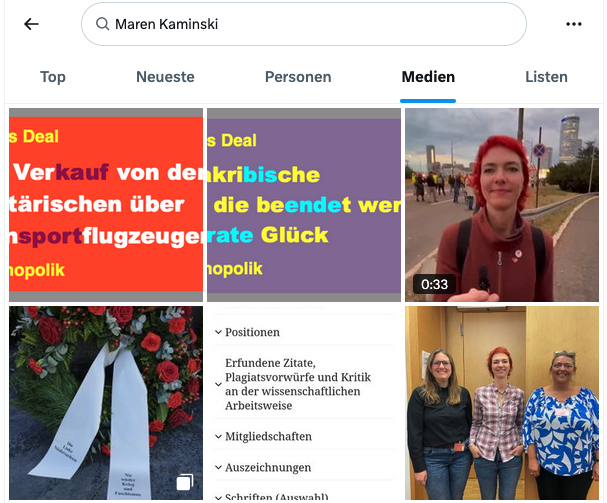Click the search field containing Maren Kaminski
The width and height of the screenshot is (607, 503).
point(304,24)
